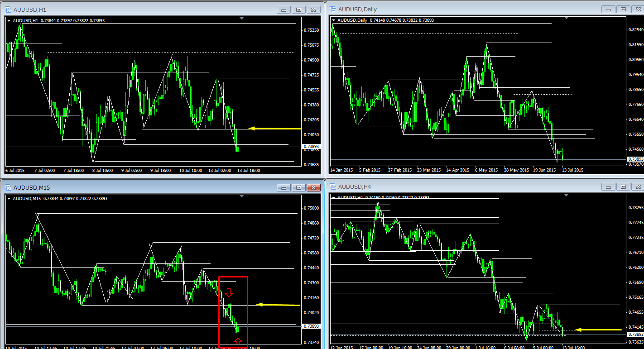This screenshot has width=644, height=349.
Task: Click the AUDUSD,H4 window chart icon
Action: 332,186
